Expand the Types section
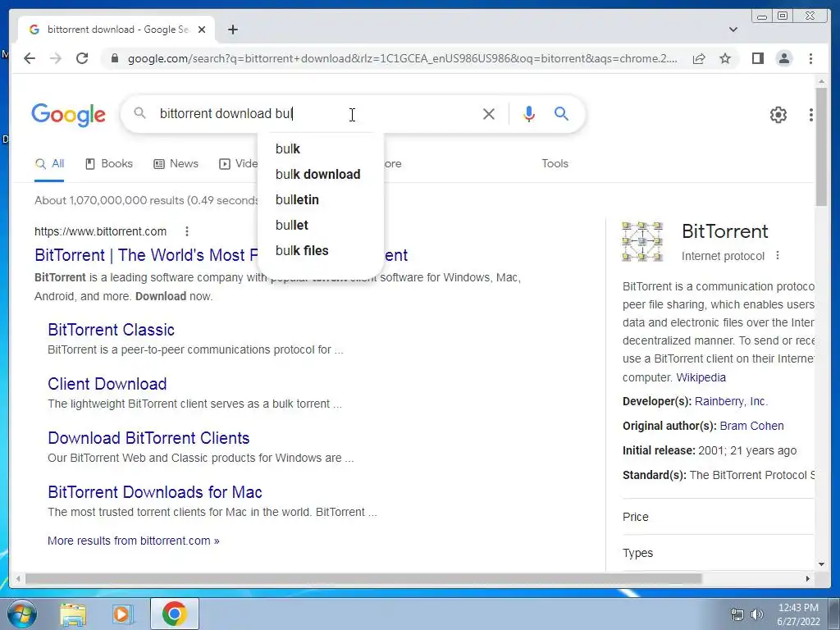The width and height of the screenshot is (840, 630). 718,553
